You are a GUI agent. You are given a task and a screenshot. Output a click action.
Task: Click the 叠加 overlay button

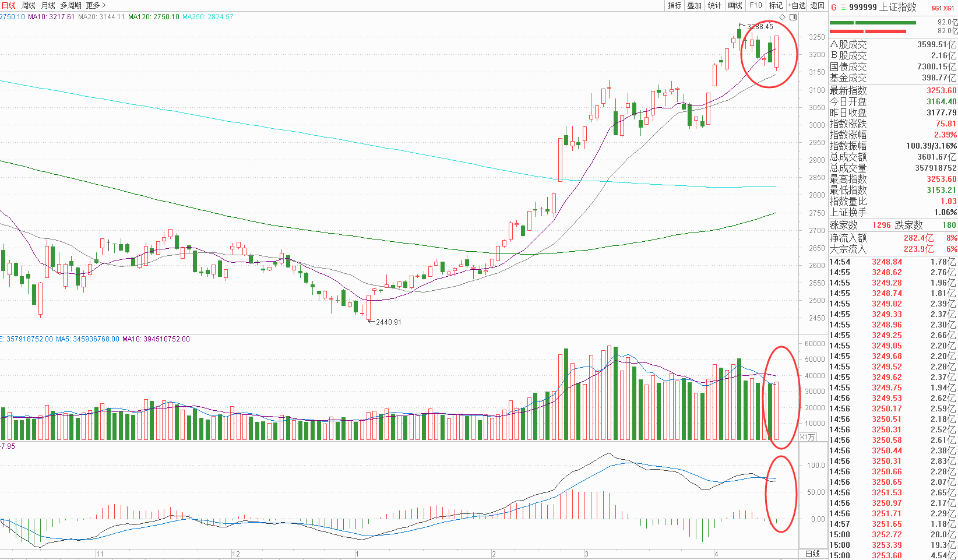(x=694, y=5)
